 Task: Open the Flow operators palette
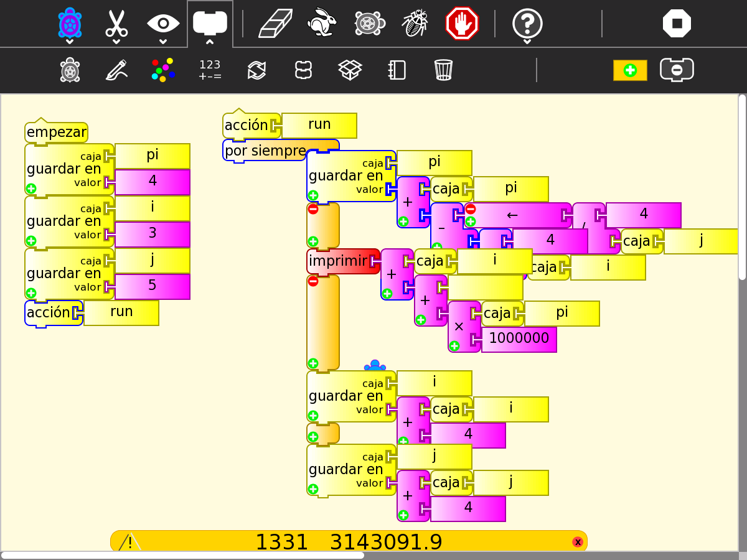(x=256, y=70)
